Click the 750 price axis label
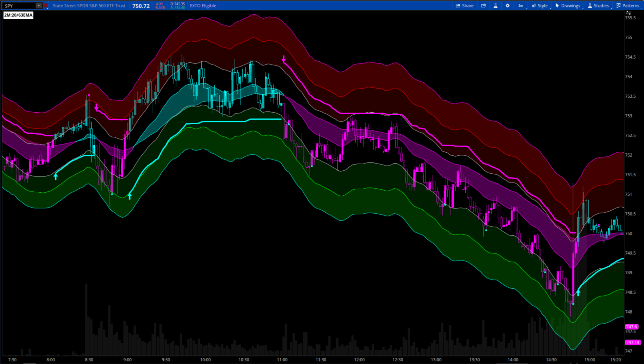Viewport: 644px width, 364px height. coord(628,233)
